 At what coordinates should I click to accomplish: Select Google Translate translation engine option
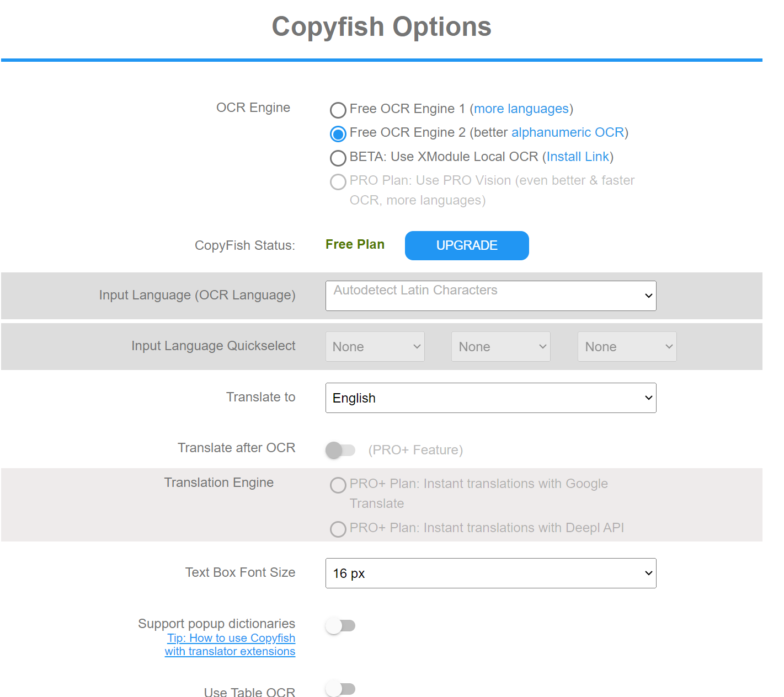click(x=338, y=485)
